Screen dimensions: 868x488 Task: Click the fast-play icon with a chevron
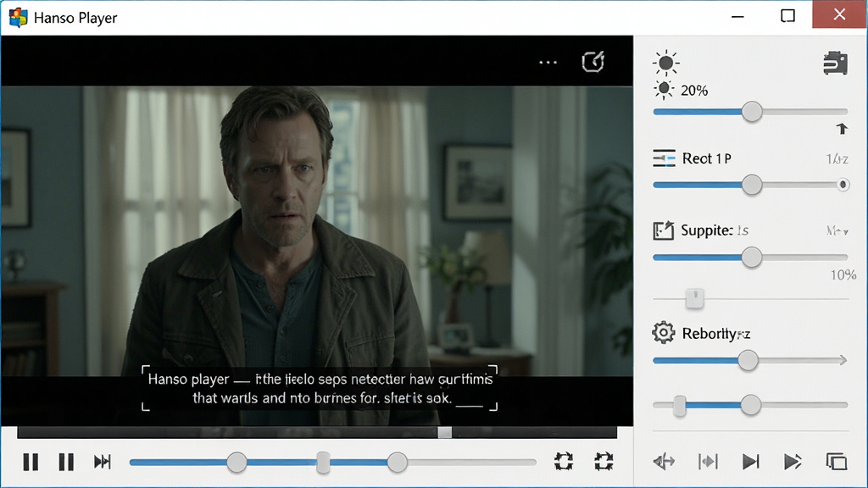click(793, 462)
